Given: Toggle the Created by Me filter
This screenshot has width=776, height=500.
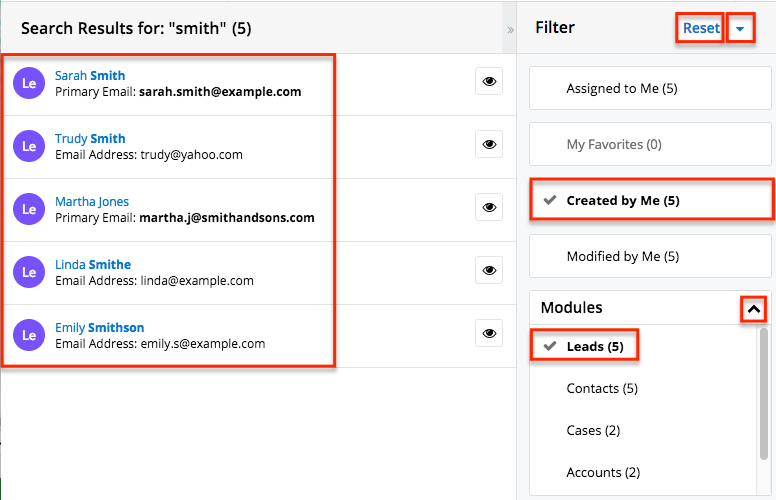Looking at the screenshot, I should pyautogui.click(x=650, y=200).
